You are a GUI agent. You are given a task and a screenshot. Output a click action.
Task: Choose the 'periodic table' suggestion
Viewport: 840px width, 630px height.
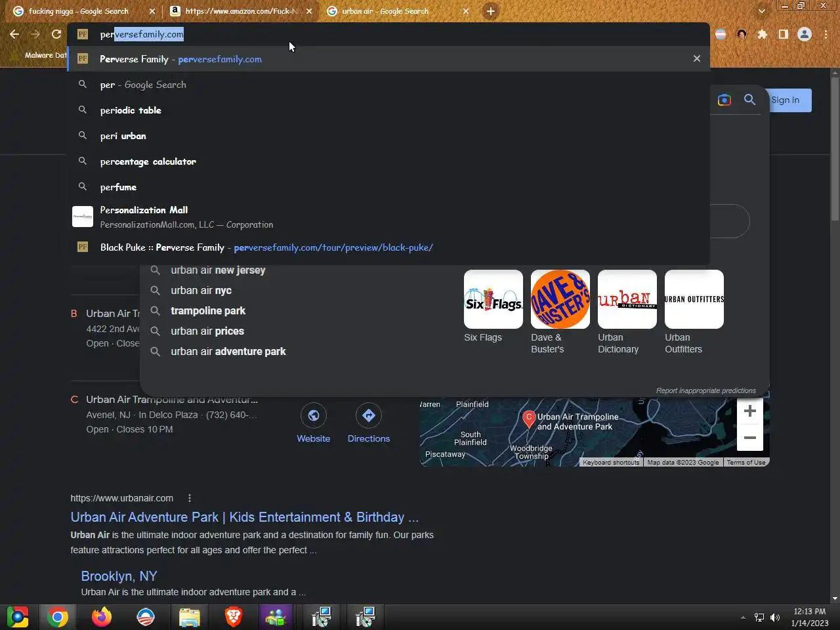point(388,110)
